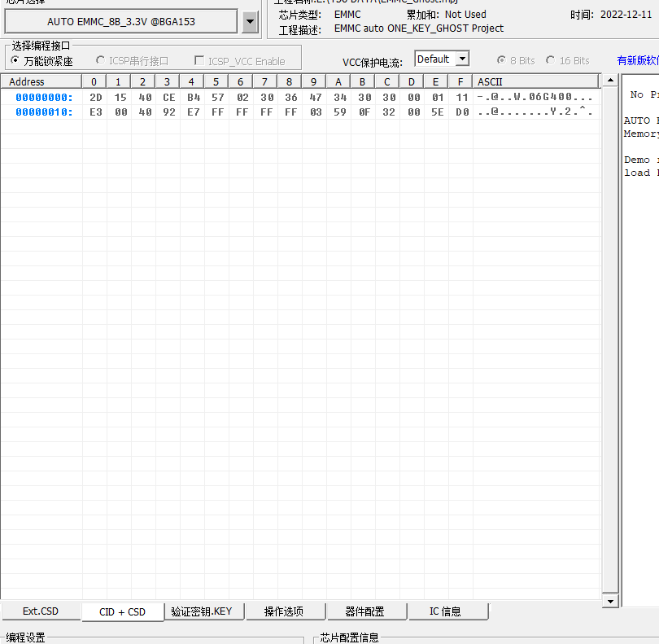This screenshot has height=644, width=659.
Task: Enable the ICSP_VCC Enable checkbox
Action: pyautogui.click(x=199, y=61)
